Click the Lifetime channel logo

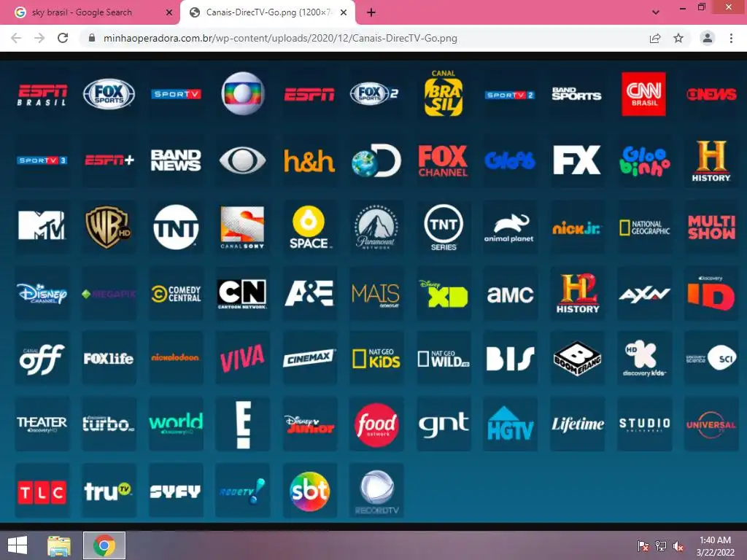coord(578,424)
